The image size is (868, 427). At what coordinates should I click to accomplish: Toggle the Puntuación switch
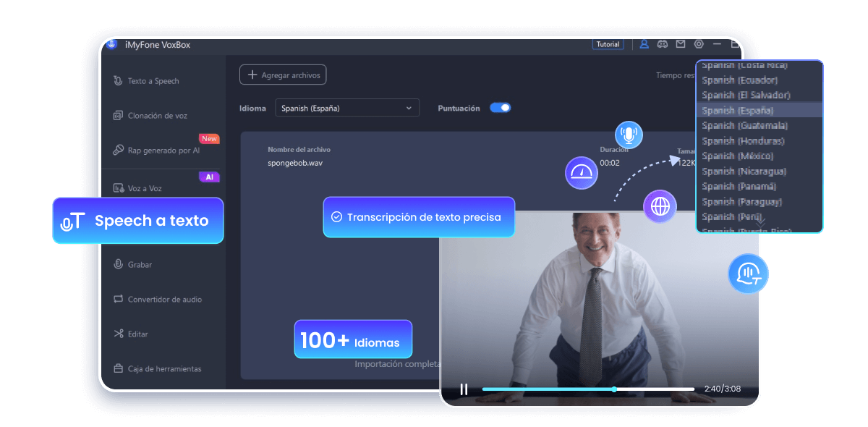(x=500, y=108)
